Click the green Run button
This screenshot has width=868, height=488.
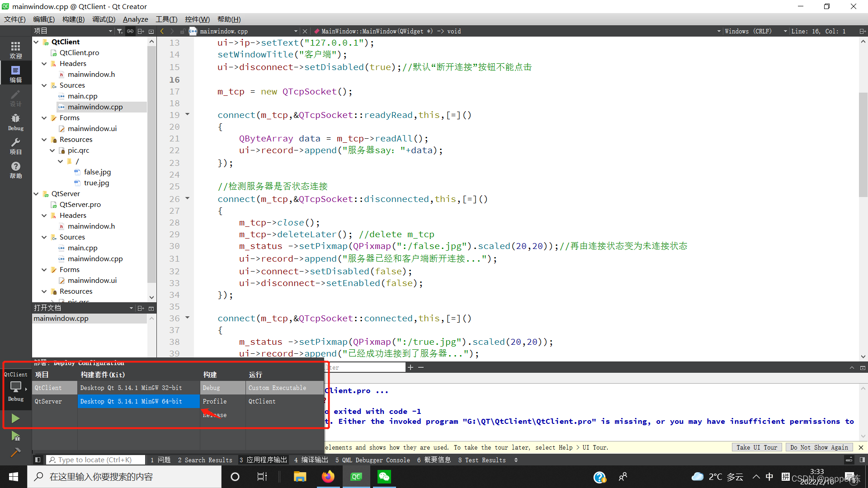tap(15, 418)
